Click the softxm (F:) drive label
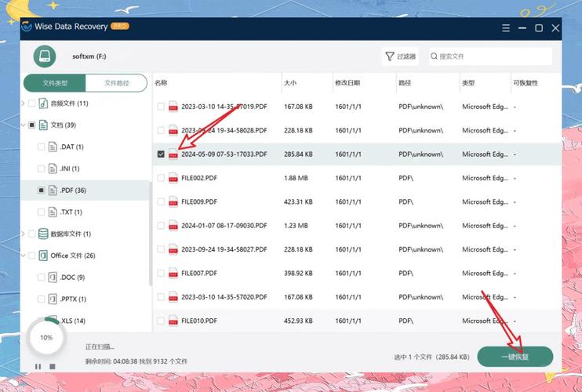The width and height of the screenshot is (582, 392). 89,56
